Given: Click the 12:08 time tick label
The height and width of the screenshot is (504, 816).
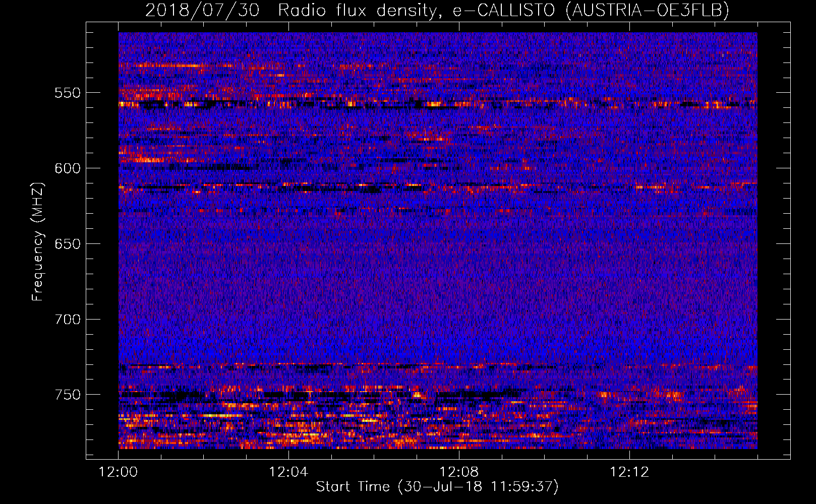Looking at the screenshot, I should (459, 472).
